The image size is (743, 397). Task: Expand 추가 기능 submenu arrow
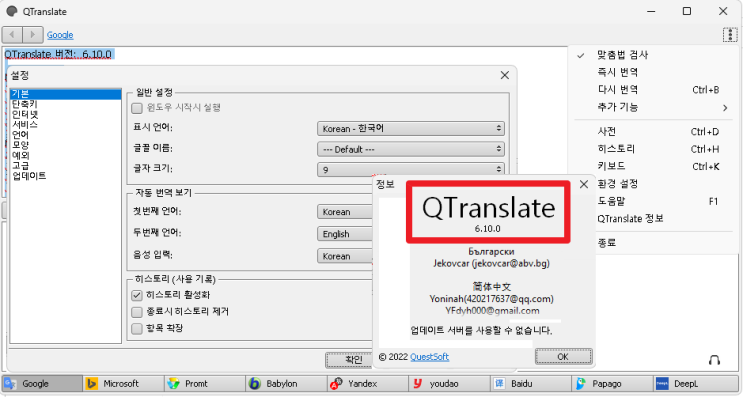pyautogui.click(x=725, y=108)
